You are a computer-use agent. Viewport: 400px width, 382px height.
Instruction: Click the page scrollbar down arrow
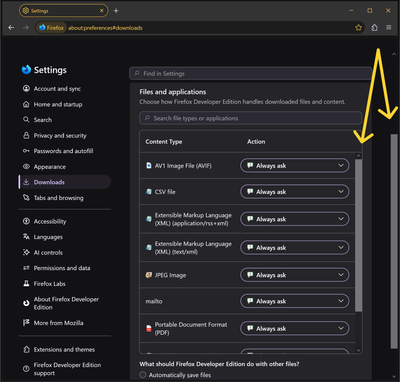point(394,376)
